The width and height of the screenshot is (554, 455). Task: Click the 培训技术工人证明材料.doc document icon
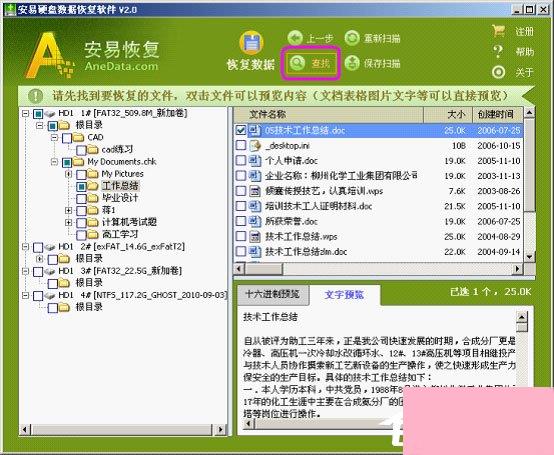click(x=255, y=206)
